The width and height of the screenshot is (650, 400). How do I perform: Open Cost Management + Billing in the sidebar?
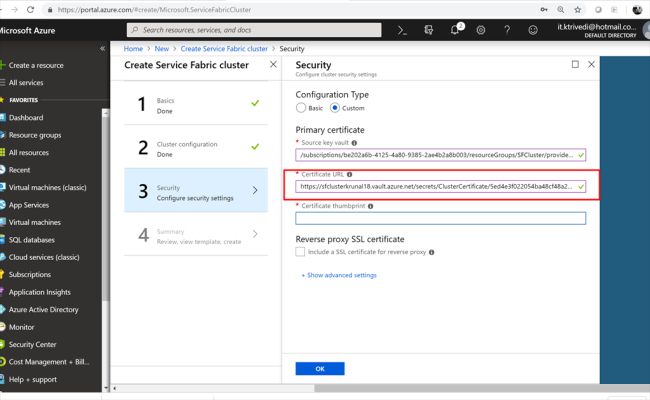tap(49, 362)
